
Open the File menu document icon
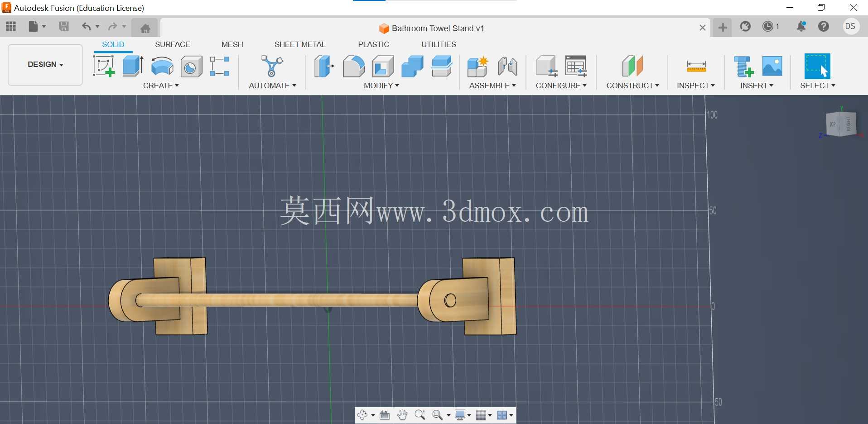pyautogui.click(x=33, y=27)
